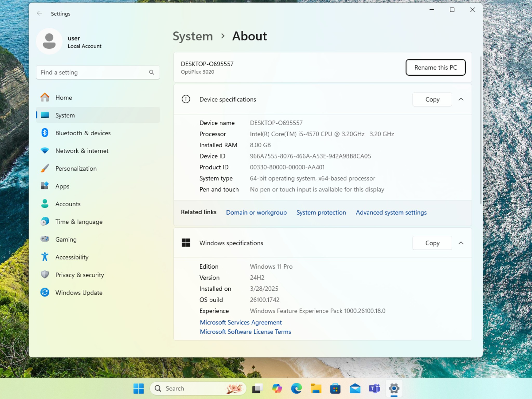Click the search magnifier in Find a setting
Viewport: 532px width, 399px height.
point(152,72)
